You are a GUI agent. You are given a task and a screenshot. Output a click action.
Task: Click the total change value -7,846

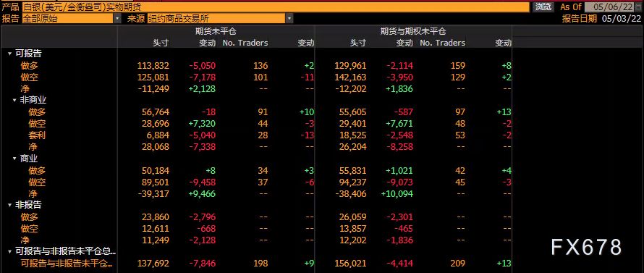click(203, 264)
